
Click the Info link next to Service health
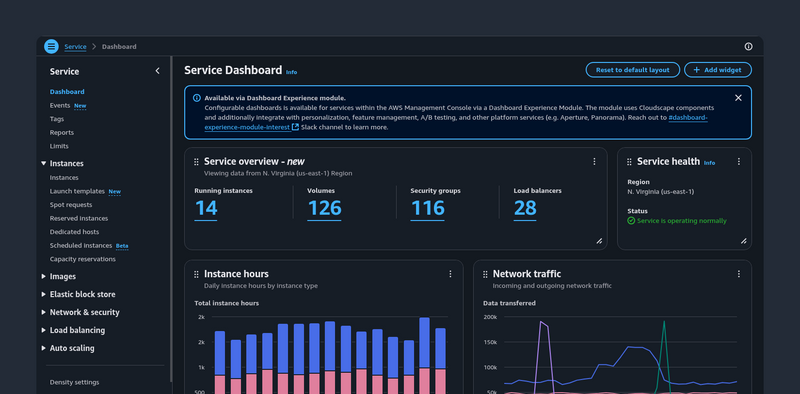(709, 163)
